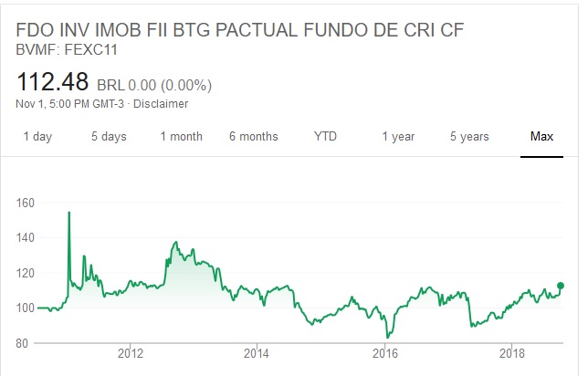Click the 112.48 current price

click(x=50, y=83)
